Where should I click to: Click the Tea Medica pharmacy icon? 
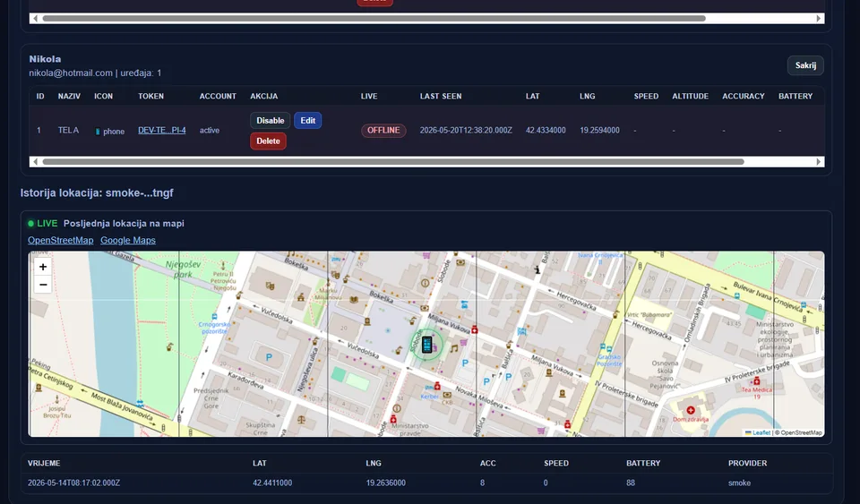point(757,380)
